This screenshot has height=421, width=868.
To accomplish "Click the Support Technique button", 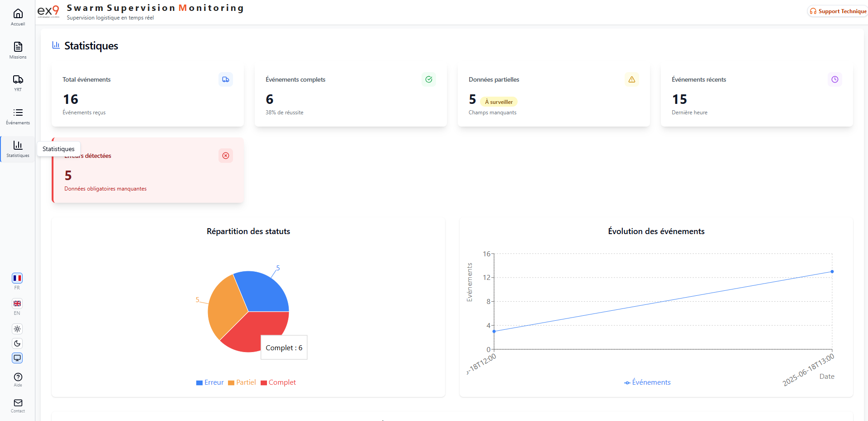I will (838, 11).
